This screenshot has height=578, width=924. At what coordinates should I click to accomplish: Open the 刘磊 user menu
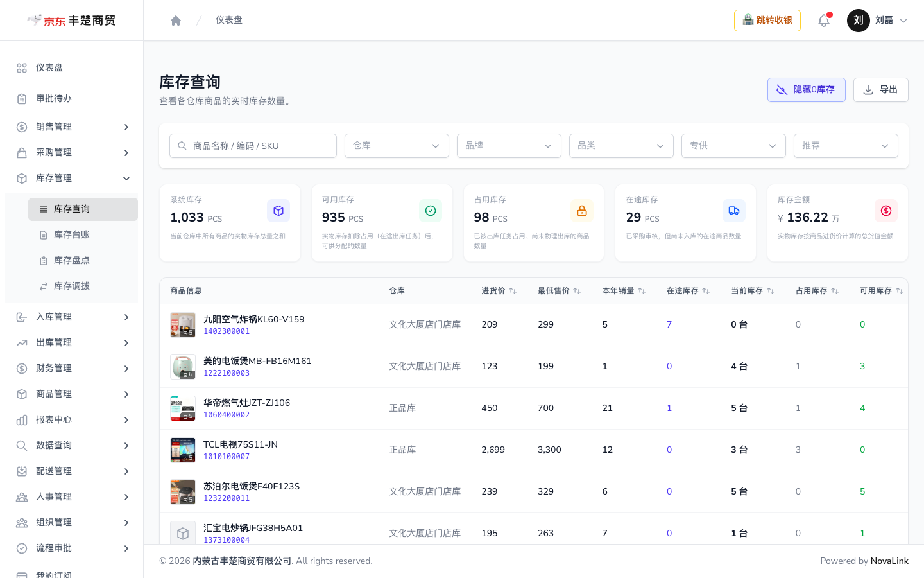tap(878, 21)
